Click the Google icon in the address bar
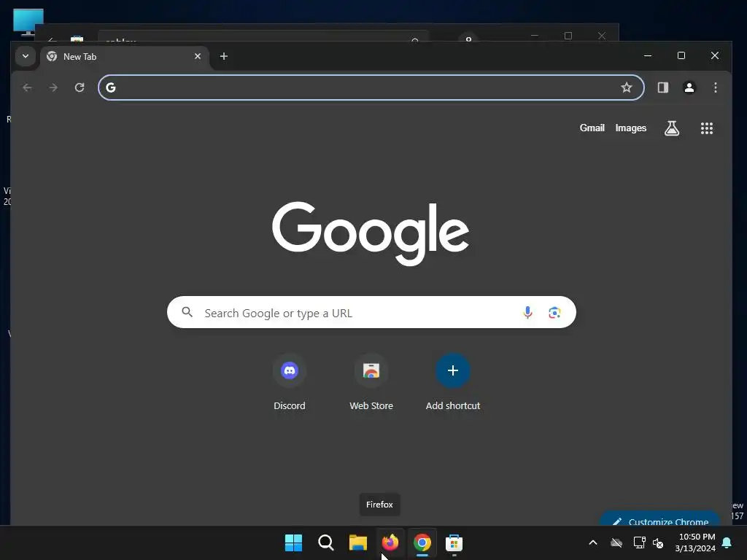This screenshot has width=747, height=560. pos(111,87)
